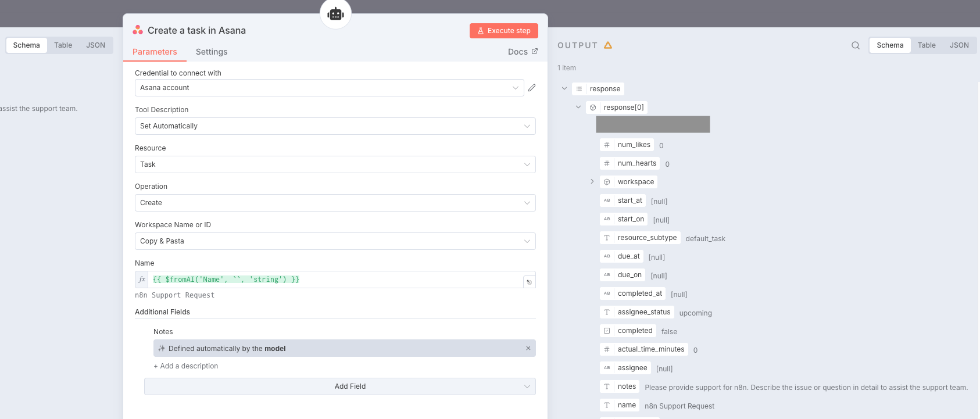
Task: Select the Table tab in the input panel
Action: [63, 45]
